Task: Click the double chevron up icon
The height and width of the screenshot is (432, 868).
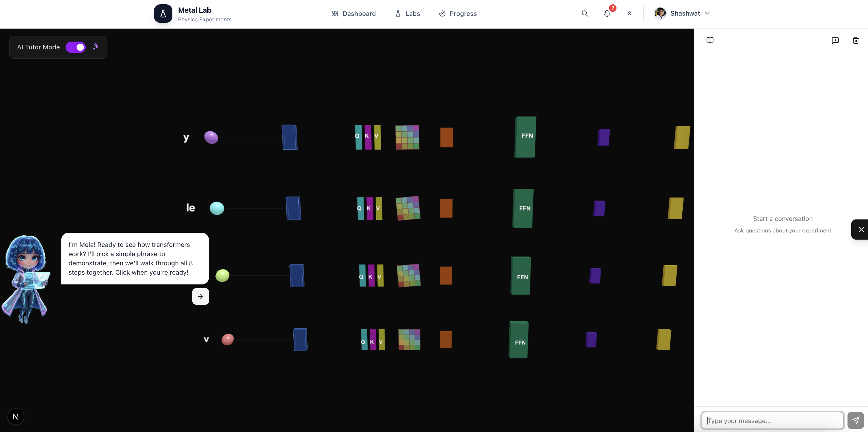Action: click(629, 14)
